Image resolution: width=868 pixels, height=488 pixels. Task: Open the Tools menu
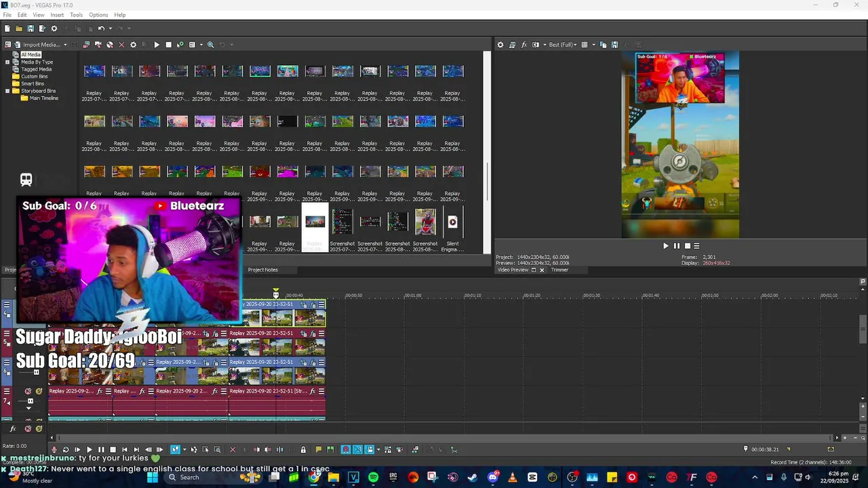(76, 15)
